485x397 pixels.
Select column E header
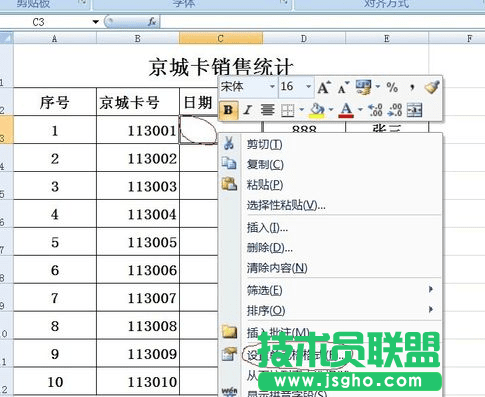387,38
